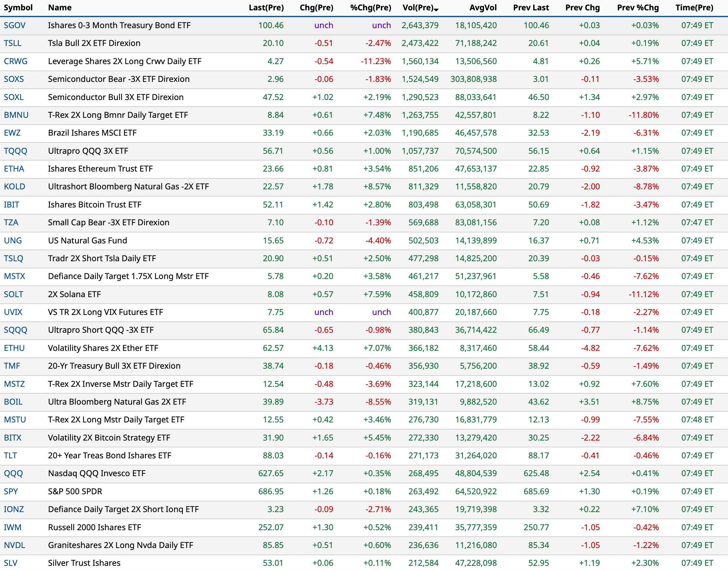Viewport: 728px width, 571px height.
Task: Select the TQQQ symbol link
Action: tap(15, 151)
